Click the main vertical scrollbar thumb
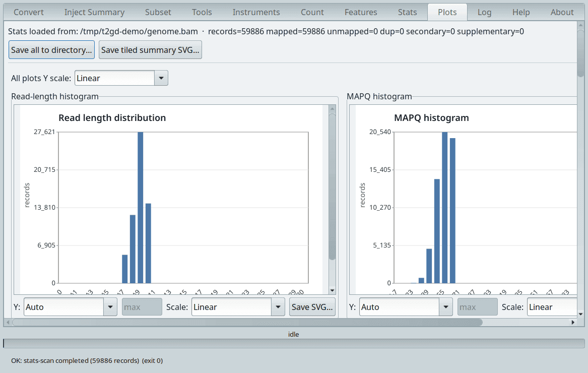 click(580, 53)
